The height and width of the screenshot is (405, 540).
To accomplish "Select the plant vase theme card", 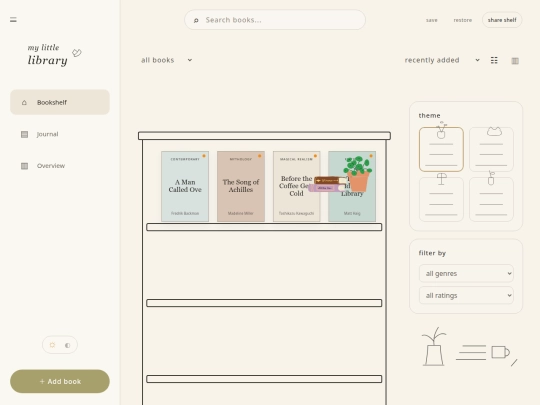I will click(441, 149).
